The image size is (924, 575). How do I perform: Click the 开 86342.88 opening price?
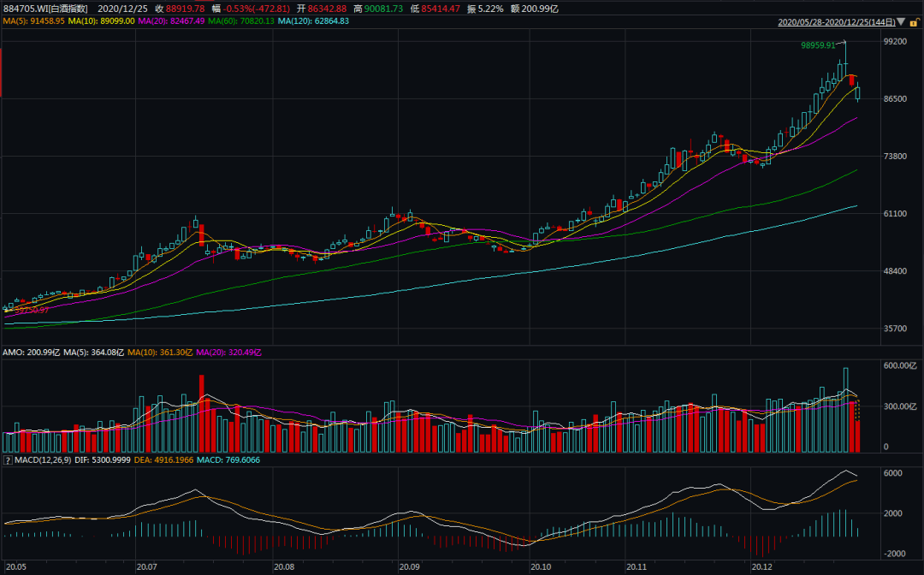(321, 9)
